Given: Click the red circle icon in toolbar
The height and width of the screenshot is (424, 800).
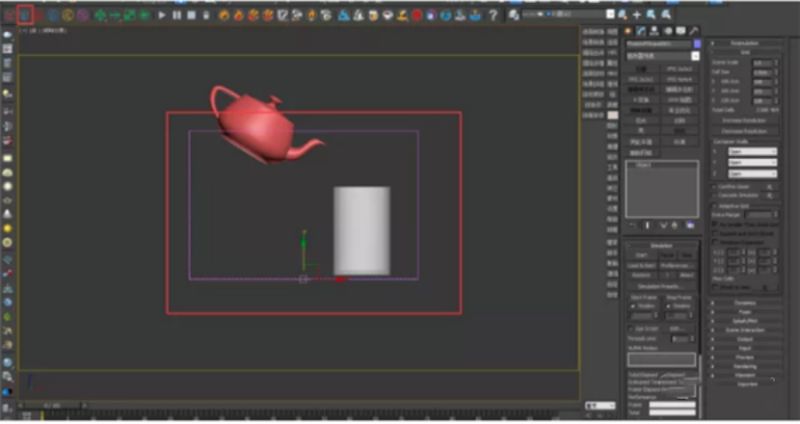Looking at the screenshot, I should coord(417,15).
